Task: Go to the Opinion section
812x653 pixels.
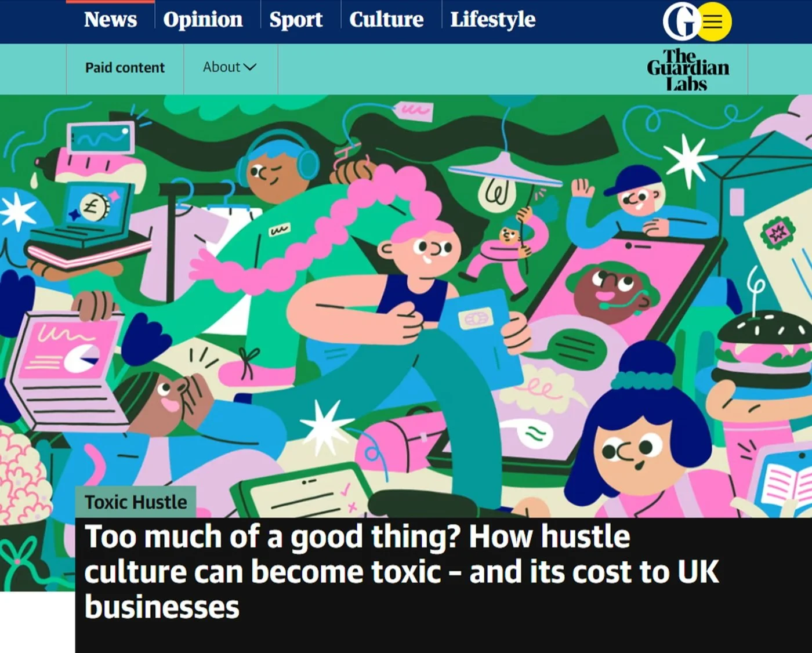Action: click(x=203, y=19)
